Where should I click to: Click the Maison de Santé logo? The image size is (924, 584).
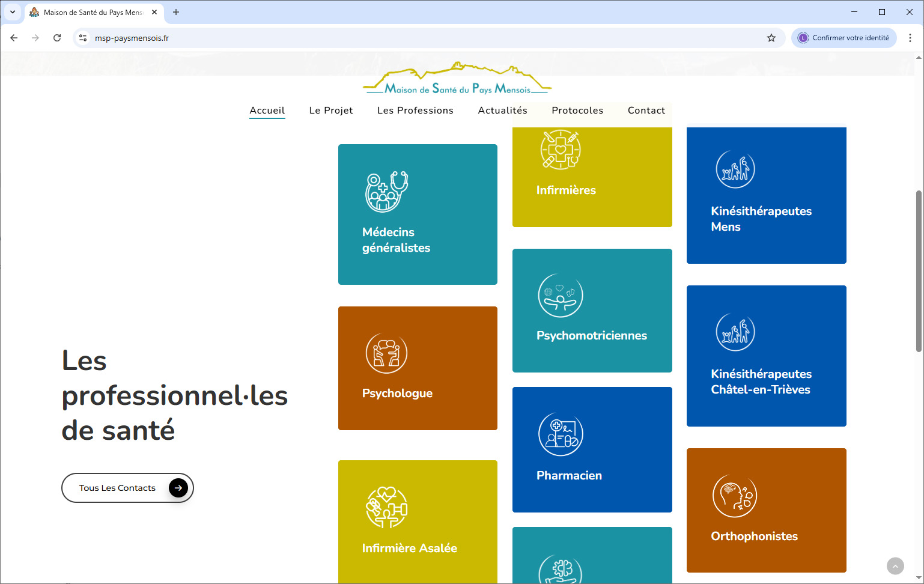[457, 80]
